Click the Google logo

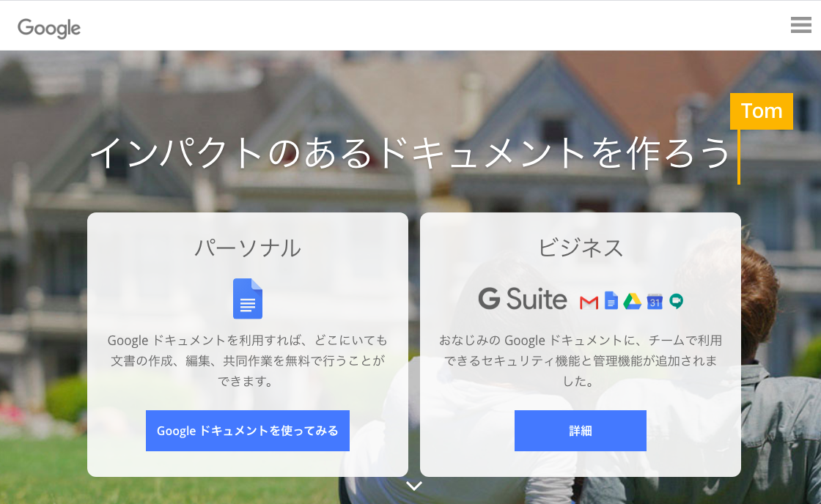coord(49,29)
